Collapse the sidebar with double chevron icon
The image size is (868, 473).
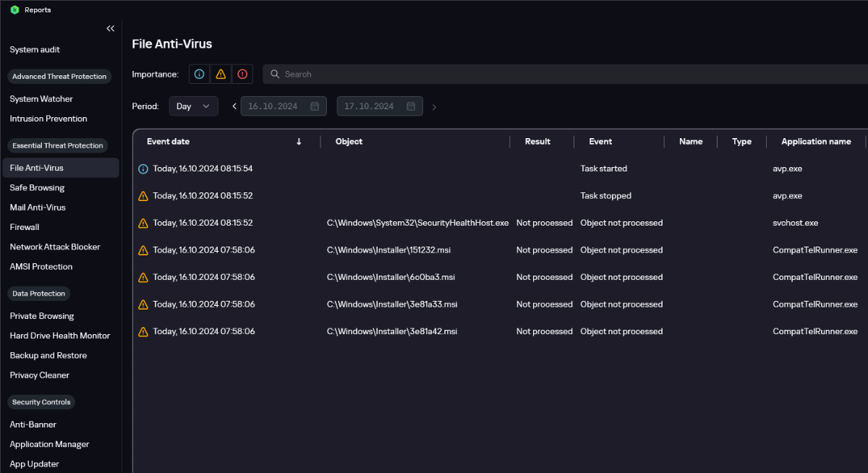tap(111, 28)
